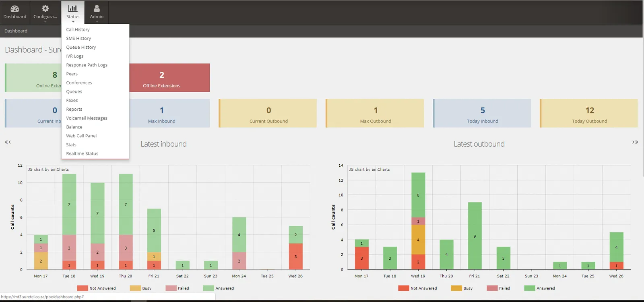This screenshot has width=644, height=302.
Task: Click the Dashboard breadcrumb link
Action: tap(16, 31)
